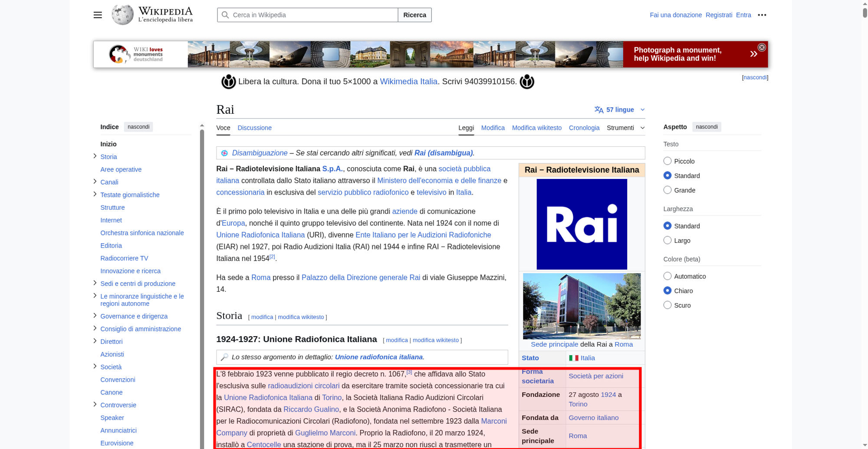
Task: Open the Modifica wikitesto tab
Action: pos(536,128)
